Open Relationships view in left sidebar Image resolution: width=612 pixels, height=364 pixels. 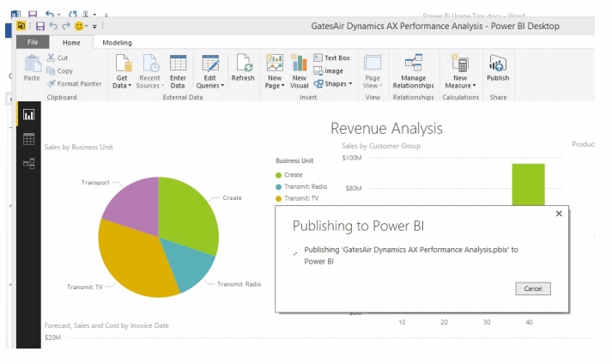coord(28,163)
